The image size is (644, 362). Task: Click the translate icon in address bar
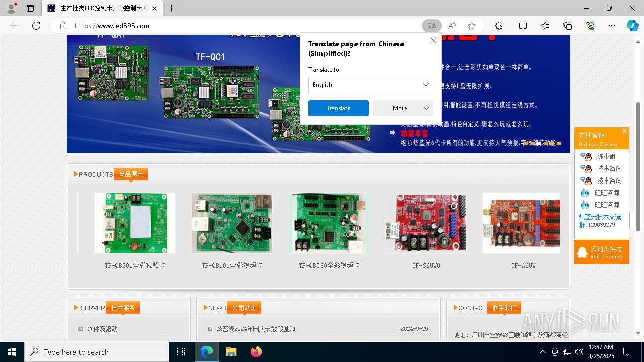(432, 26)
